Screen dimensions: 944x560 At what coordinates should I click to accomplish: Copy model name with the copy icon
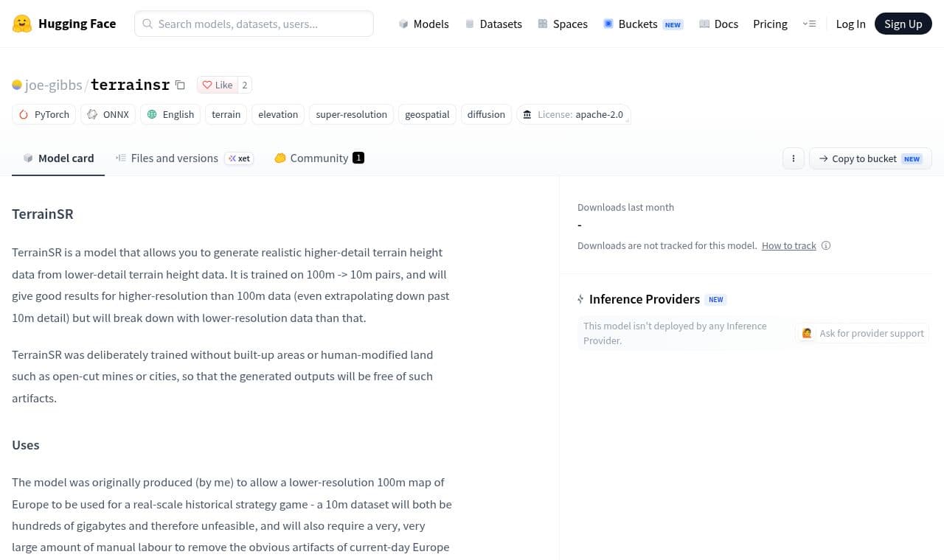point(180,85)
